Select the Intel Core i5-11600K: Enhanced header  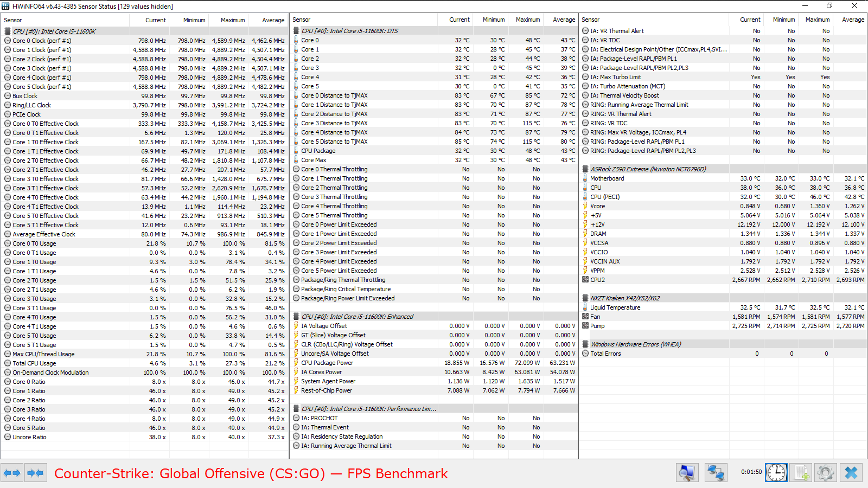click(x=433, y=317)
